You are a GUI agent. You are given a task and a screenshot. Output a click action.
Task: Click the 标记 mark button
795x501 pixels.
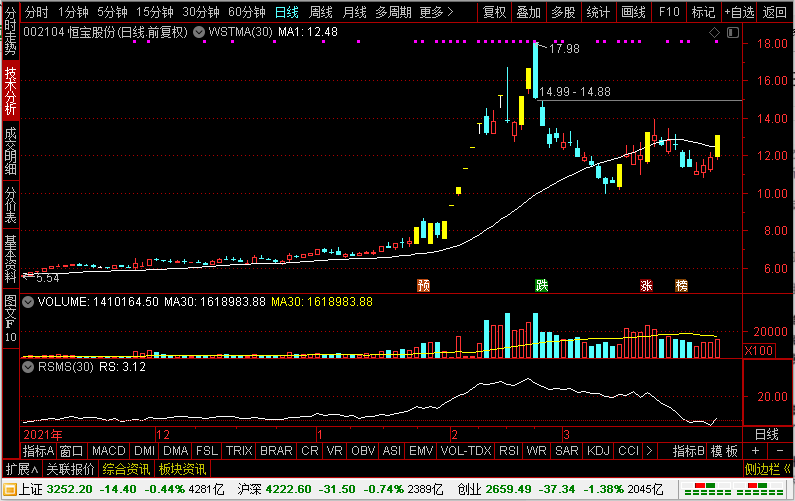pyautogui.click(x=703, y=12)
